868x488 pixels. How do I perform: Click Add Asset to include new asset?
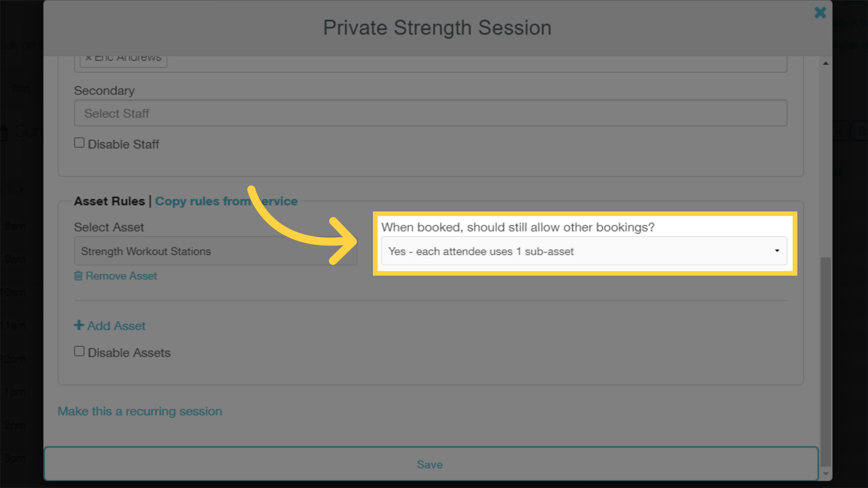click(110, 326)
